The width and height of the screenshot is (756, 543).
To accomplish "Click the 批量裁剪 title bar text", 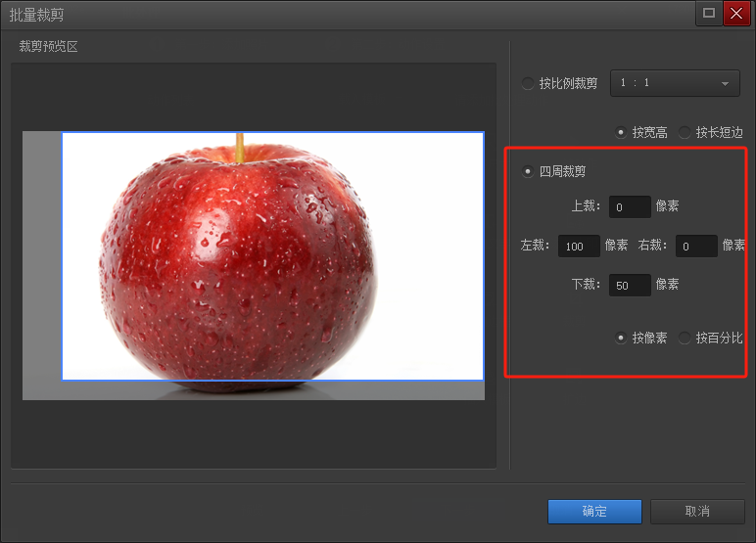I will [x=37, y=15].
